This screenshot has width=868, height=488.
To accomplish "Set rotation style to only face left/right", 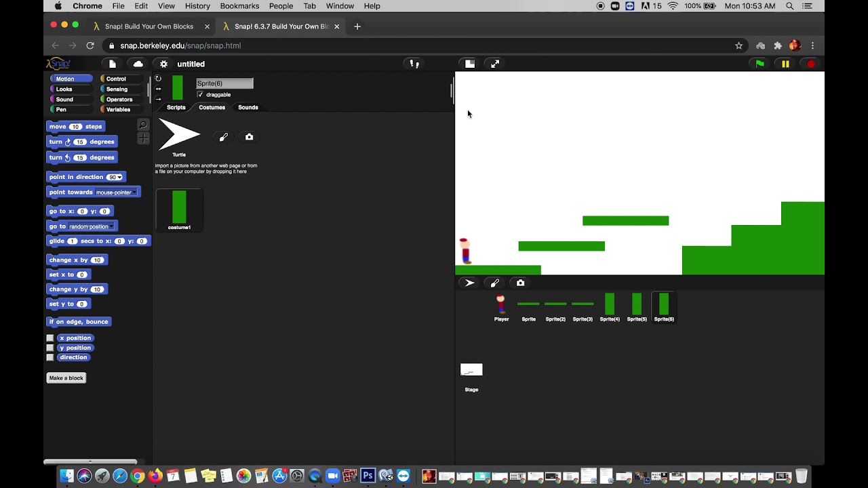I will (x=158, y=89).
